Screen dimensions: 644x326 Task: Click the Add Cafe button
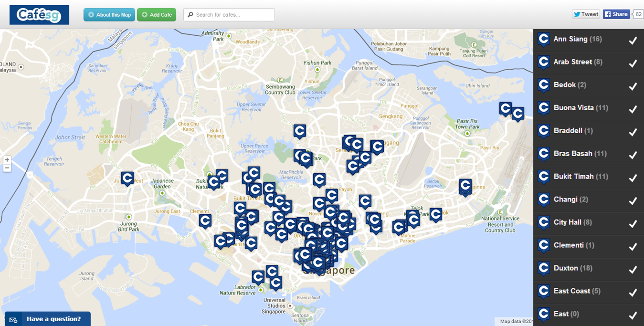click(x=157, y=15)
